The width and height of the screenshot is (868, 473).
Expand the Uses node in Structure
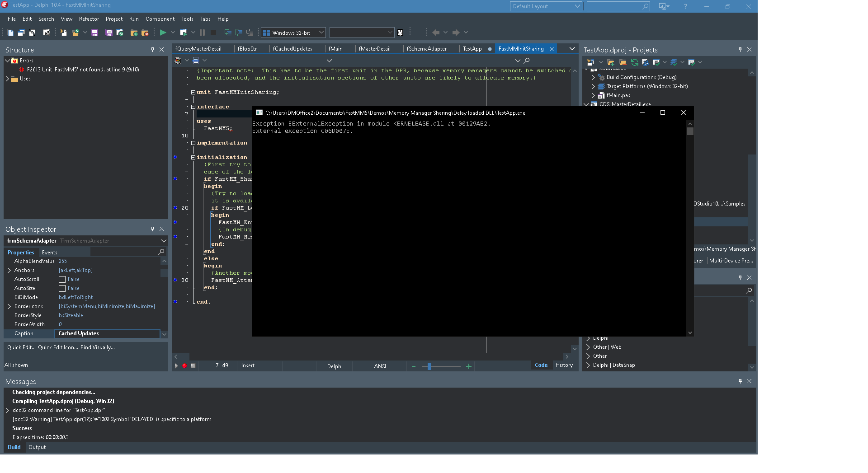(x=7, y=79)
